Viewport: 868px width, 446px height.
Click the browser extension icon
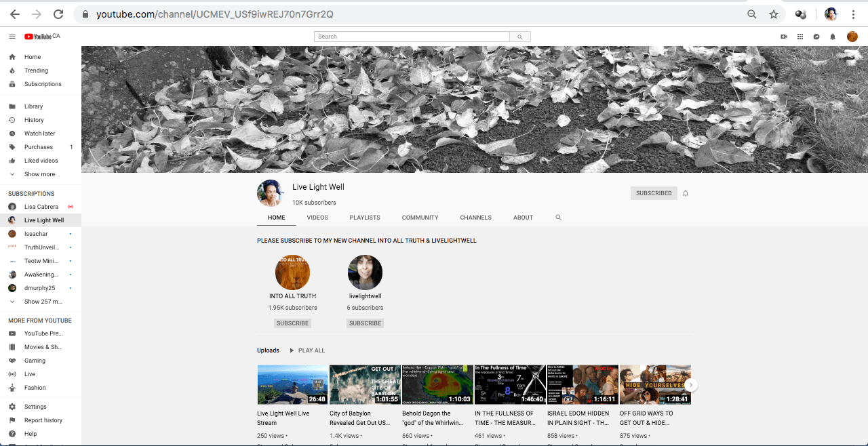(801, 14)
